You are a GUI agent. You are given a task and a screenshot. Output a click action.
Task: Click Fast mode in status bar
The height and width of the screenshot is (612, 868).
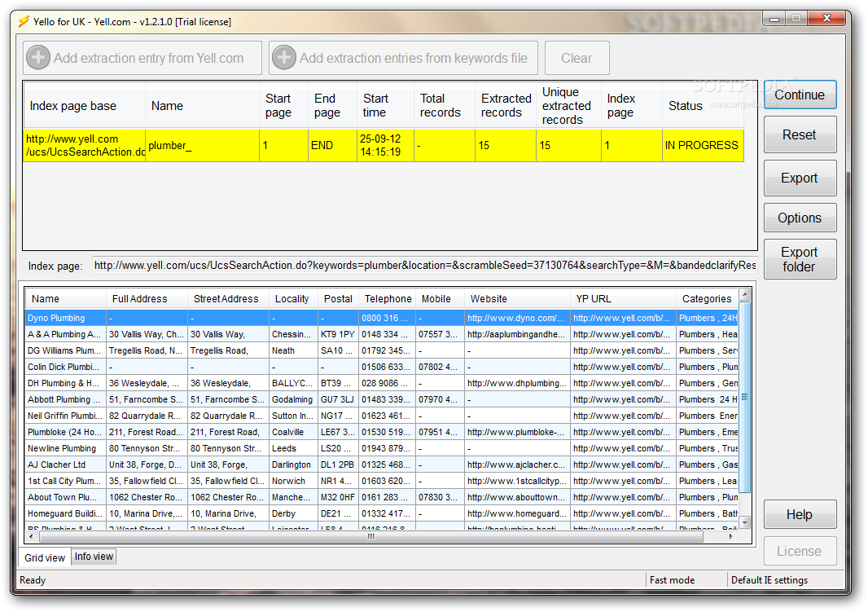tap(672, 580)
